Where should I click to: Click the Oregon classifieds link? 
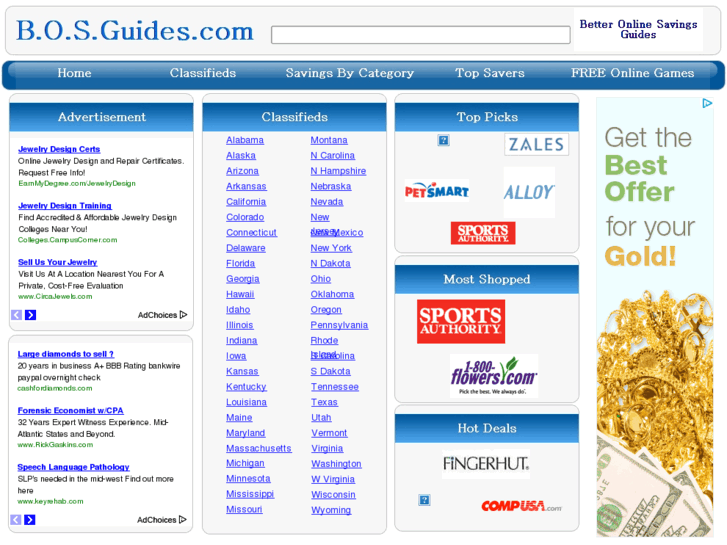click(x=326, y=309)
